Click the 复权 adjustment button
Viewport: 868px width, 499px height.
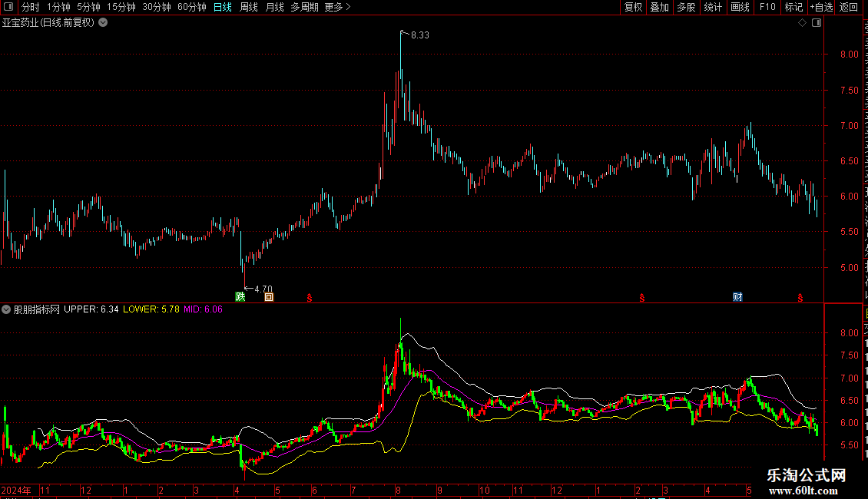tap(633, 7)
